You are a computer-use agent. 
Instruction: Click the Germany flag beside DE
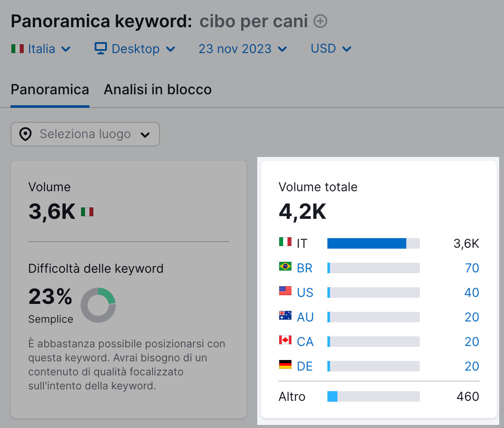284,366
